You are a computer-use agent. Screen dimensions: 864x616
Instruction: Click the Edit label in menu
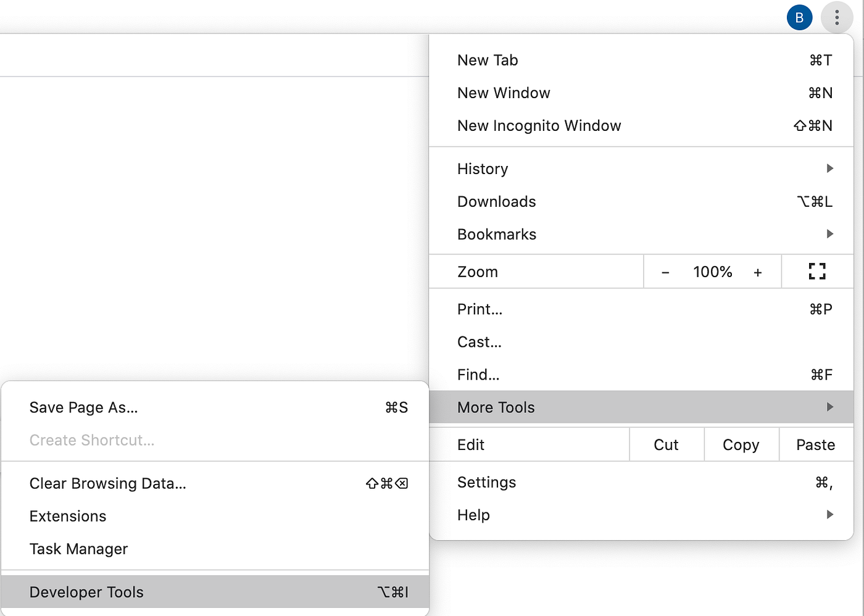point(471,444)
